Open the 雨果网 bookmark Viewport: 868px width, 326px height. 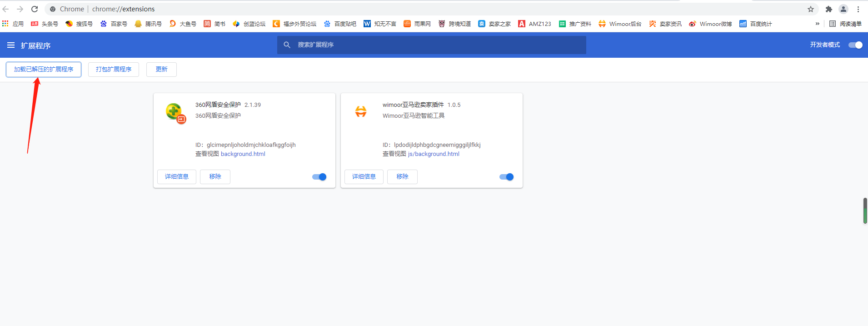point(417,24)
